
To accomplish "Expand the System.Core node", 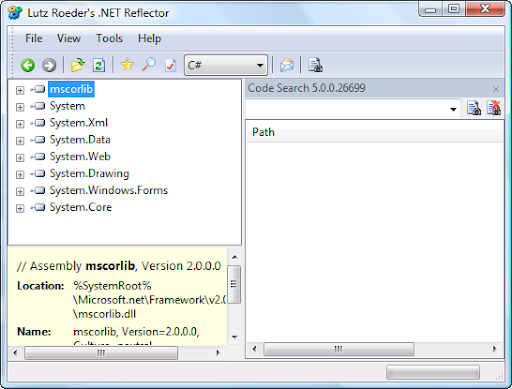I will click(x=20, y=208).
